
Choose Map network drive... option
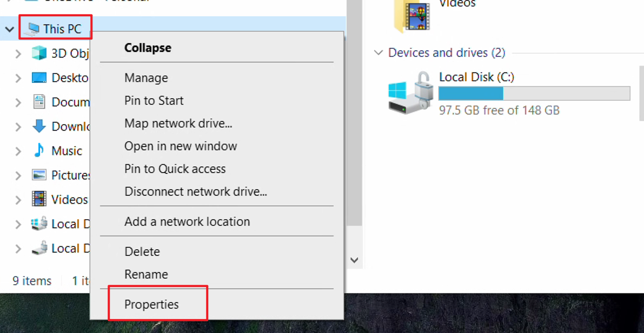(178, 123)
